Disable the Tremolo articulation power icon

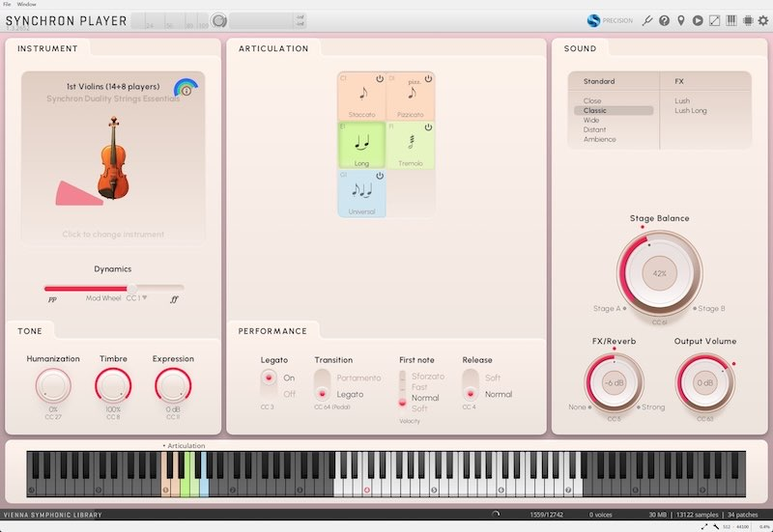428,127
